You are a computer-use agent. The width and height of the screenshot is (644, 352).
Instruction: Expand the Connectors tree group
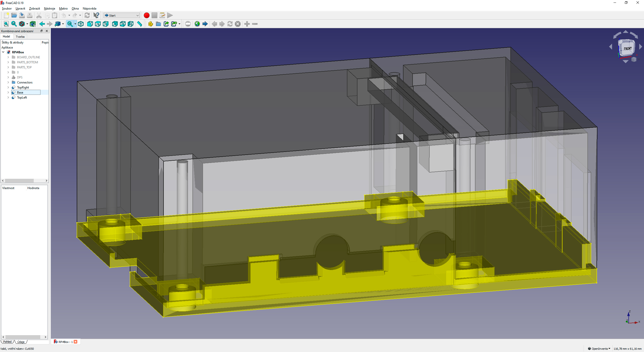(x=8, y=82)
